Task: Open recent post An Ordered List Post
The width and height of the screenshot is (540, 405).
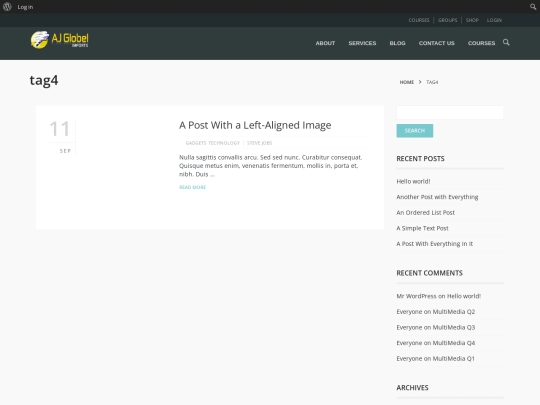Action: click(425, 212)
